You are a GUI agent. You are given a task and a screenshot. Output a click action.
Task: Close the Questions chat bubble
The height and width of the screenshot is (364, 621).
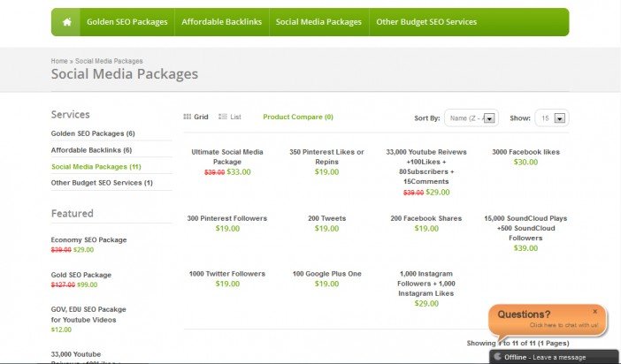click(594, 311)
